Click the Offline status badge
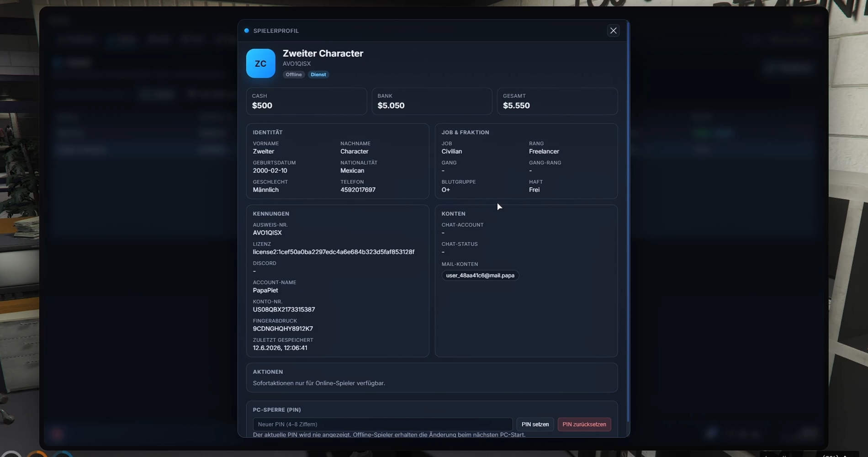Viewport: 868px width, 457px height. 294,74
